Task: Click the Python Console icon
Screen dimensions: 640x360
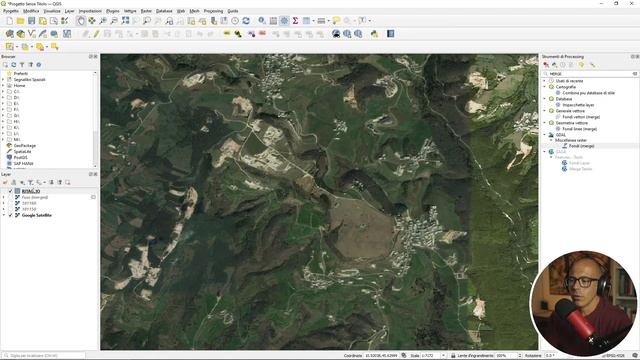Action: click(x=374, y=34)
